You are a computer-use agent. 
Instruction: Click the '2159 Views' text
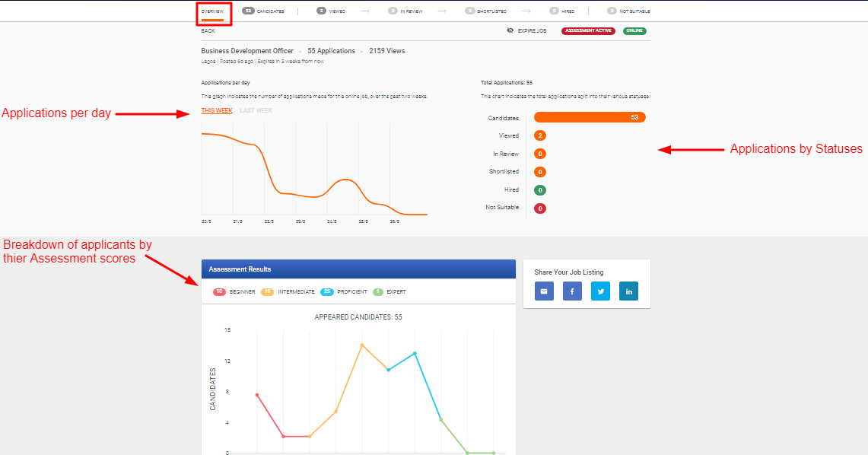[387, 51]
